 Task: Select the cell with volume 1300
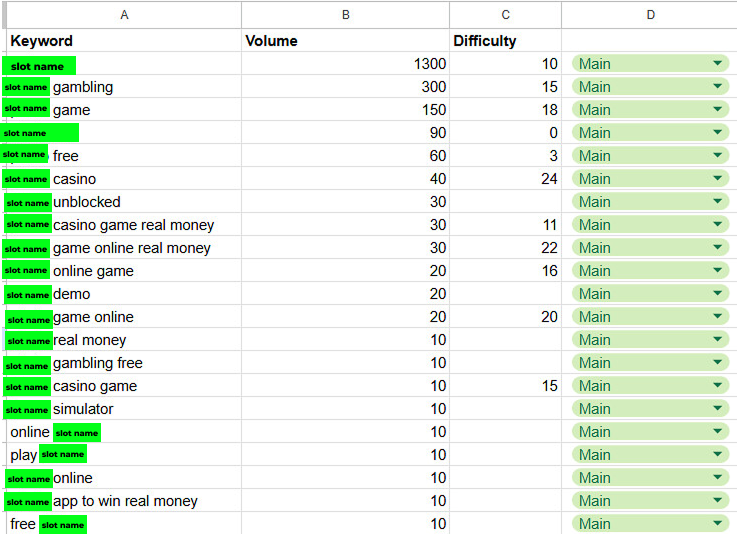[x=345, y=63]
